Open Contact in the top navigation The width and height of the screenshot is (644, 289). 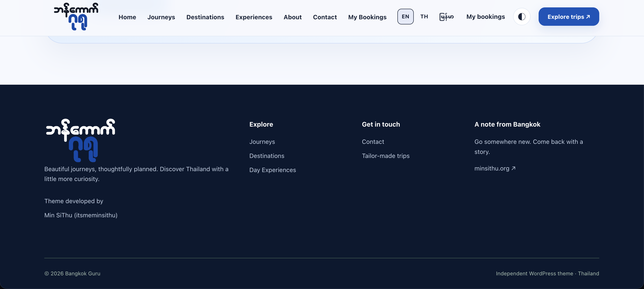pos(325,17)
